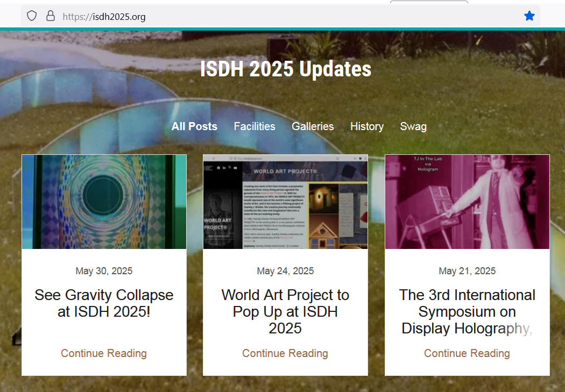
Task: Show the History category posts
Action: 367,126
